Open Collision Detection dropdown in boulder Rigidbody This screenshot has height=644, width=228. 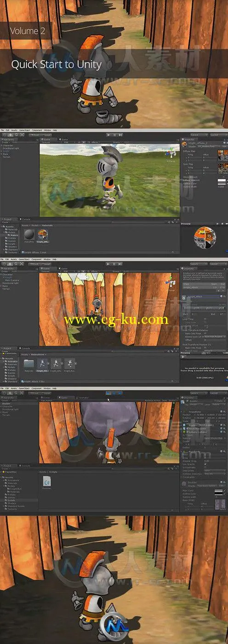click(x=214, y=474)
